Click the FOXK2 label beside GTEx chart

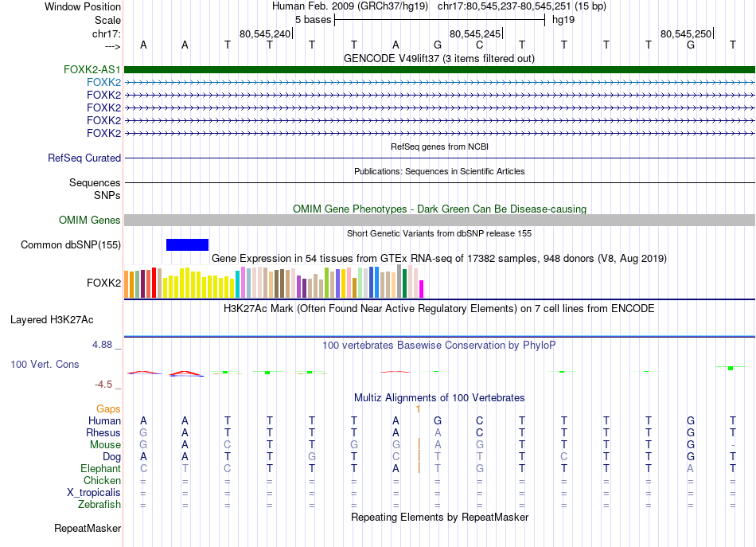pos(103,283)
